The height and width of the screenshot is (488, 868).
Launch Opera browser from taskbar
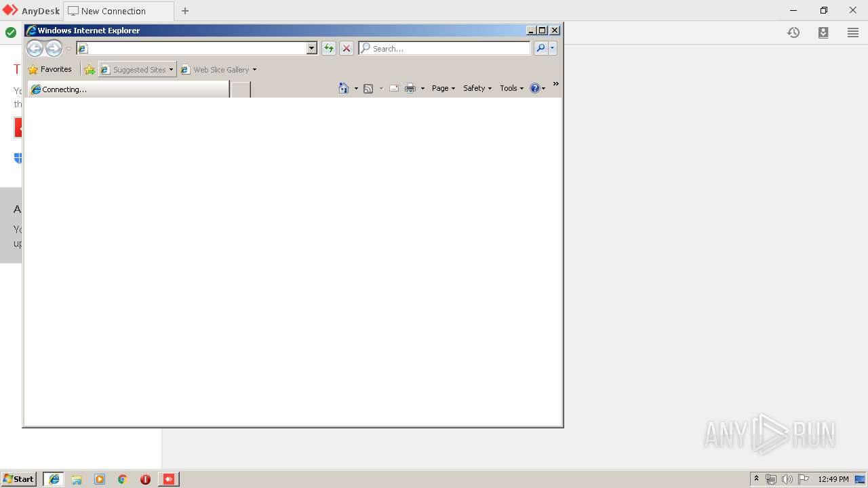tap(145, 479)
